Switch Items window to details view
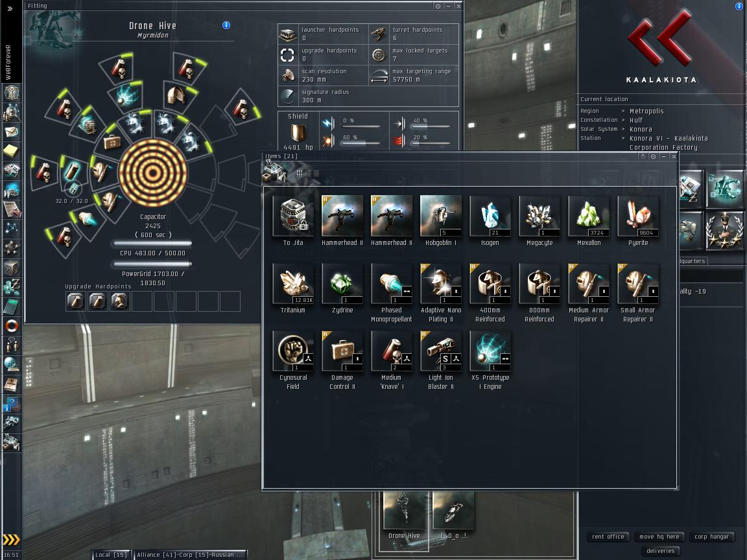 click(x=308, y=173)
